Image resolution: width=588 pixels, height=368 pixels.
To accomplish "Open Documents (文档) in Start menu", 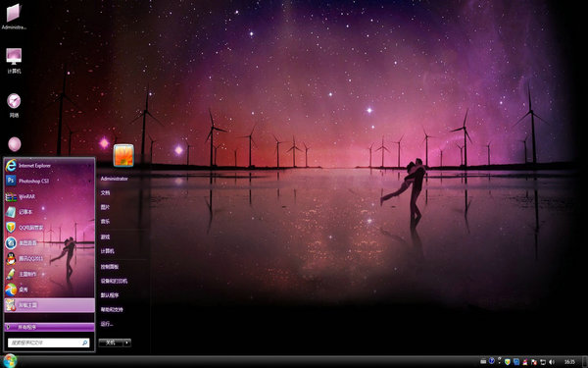I will click(x=105, y=192).
